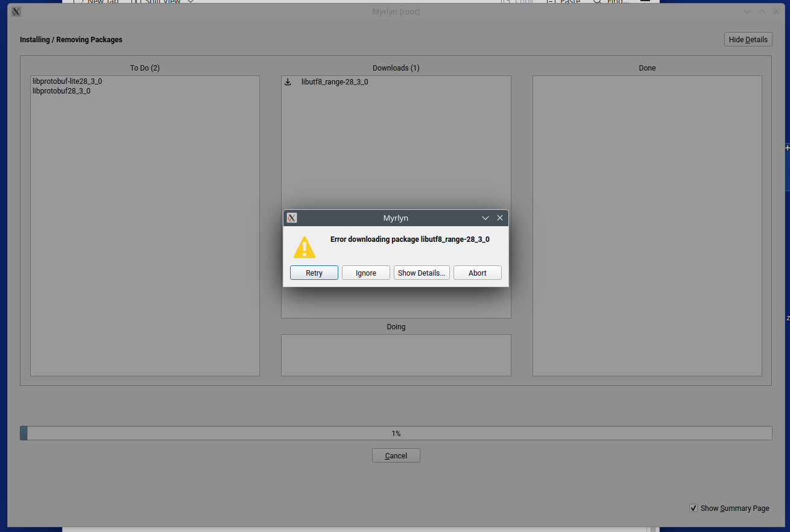Click the Myrlyn app icon in error dialog titlebar
The width and height of the screenshot is (790, 532).
point(292,218)
